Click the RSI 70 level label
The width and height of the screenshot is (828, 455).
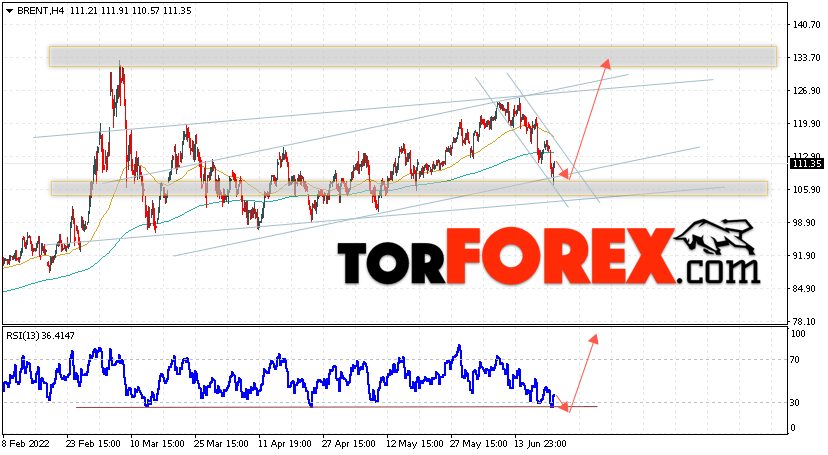(x=795, y=360)
